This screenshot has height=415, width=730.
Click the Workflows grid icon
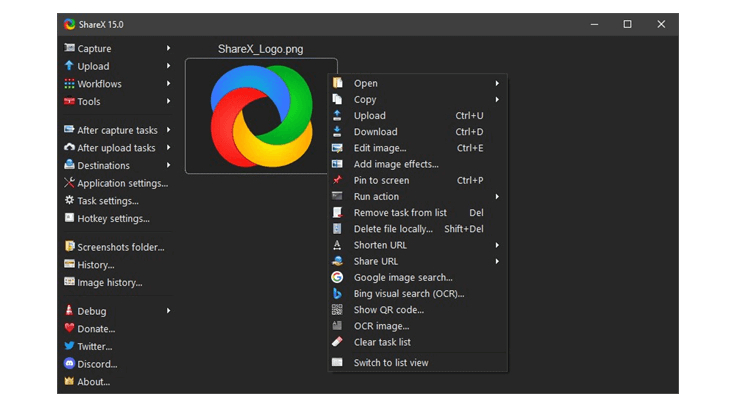pyautogui.click(x=69, y=83)
